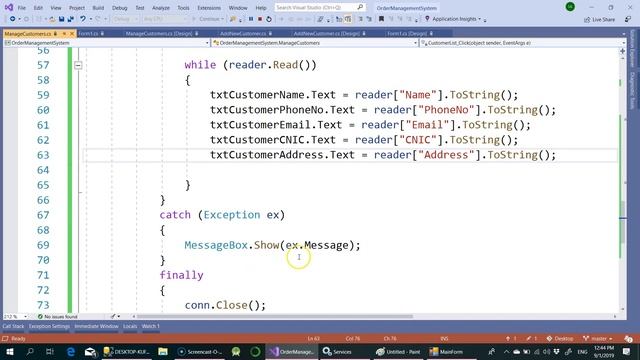Open the Action Center notification icon
640x360 pixels.
tap(627, 351)
